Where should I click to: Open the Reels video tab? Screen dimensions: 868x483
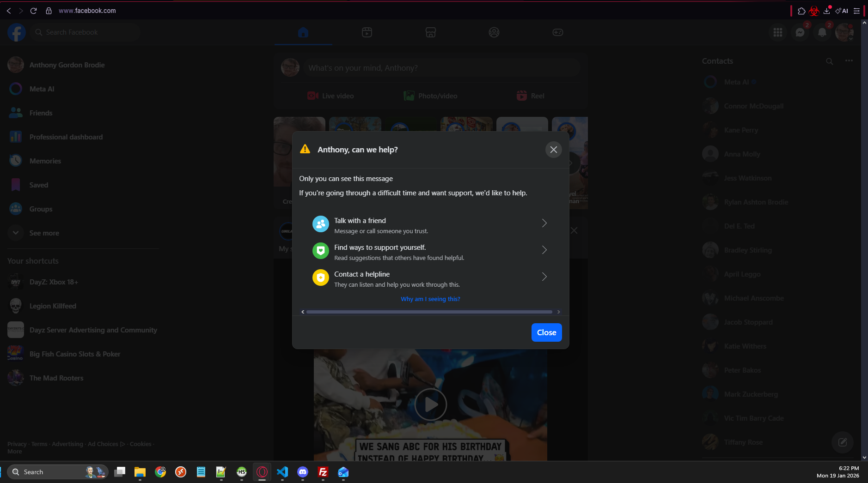(x=367, y=32)
